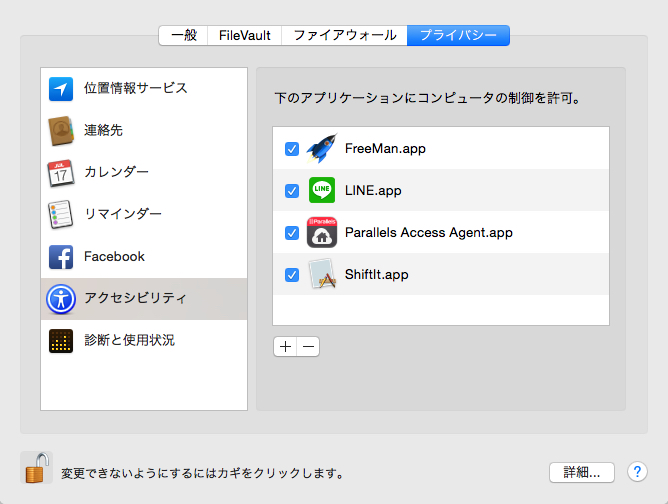Select the プライバシー tab
The width and height of the screenshot is (668, 504).
point(458,35)
